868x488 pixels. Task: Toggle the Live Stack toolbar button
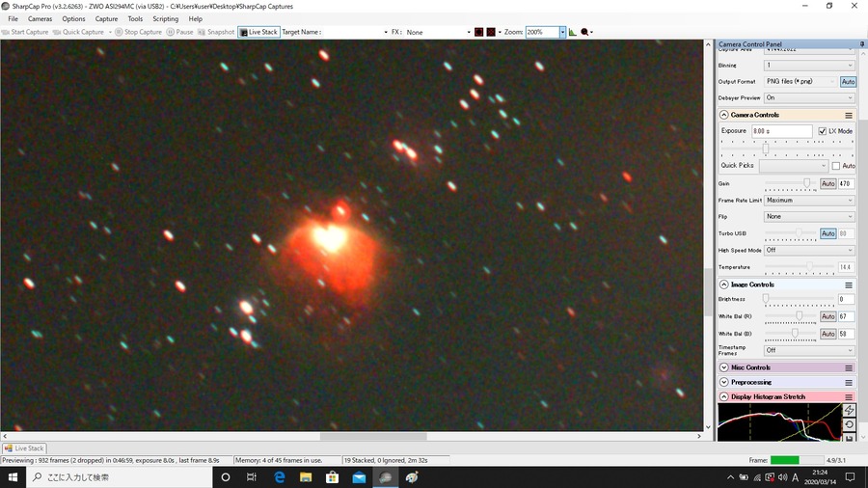(258, 32)
